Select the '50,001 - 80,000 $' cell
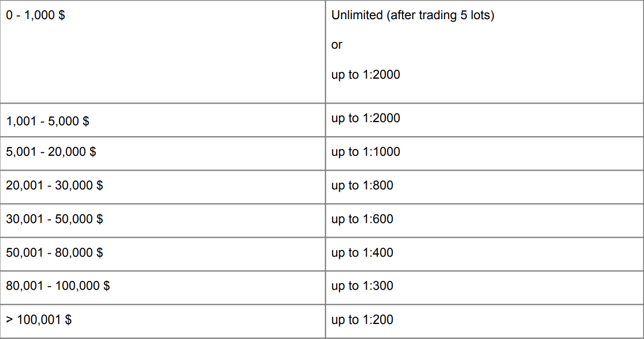 click(54, 253)
